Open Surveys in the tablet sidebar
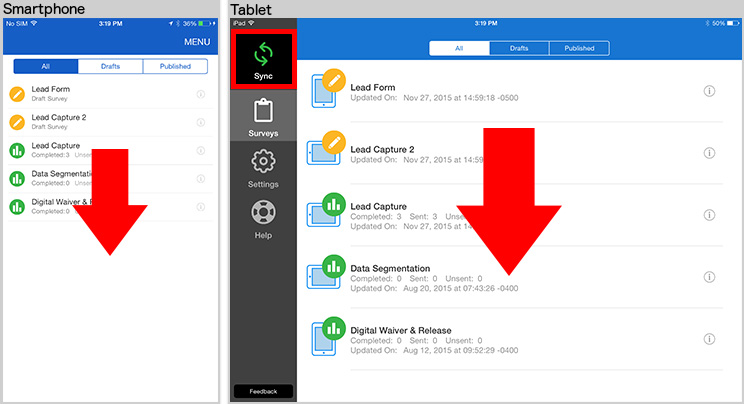Viewport: 744px width, 404px height. coord(263,117)
